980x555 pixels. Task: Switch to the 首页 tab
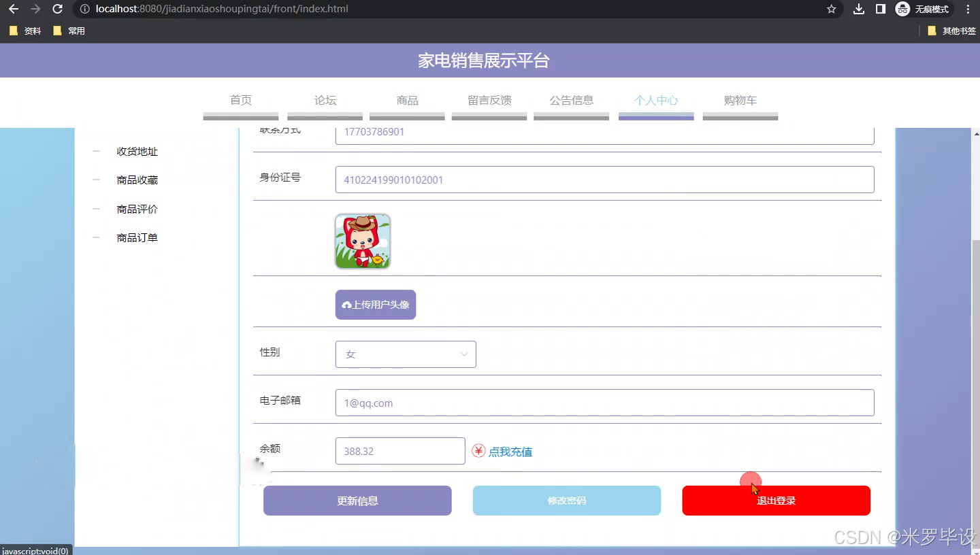pos(240,100)
